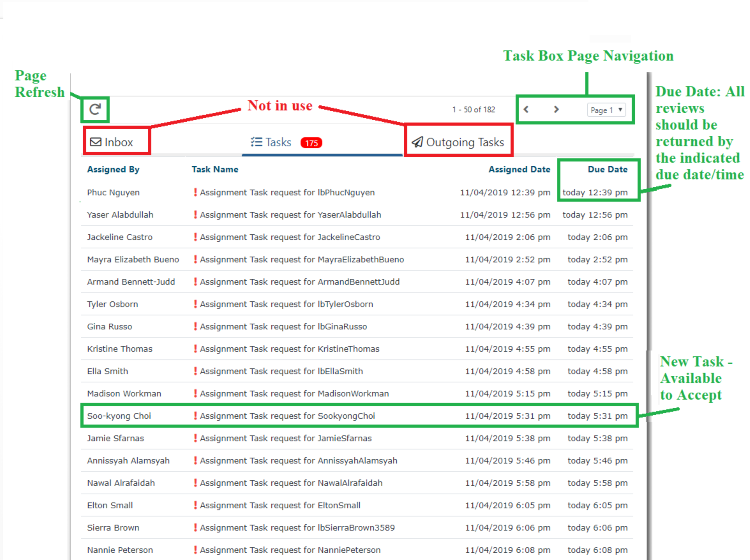
Task: Go to previous page arrow
Action: (x=527, y=109)
